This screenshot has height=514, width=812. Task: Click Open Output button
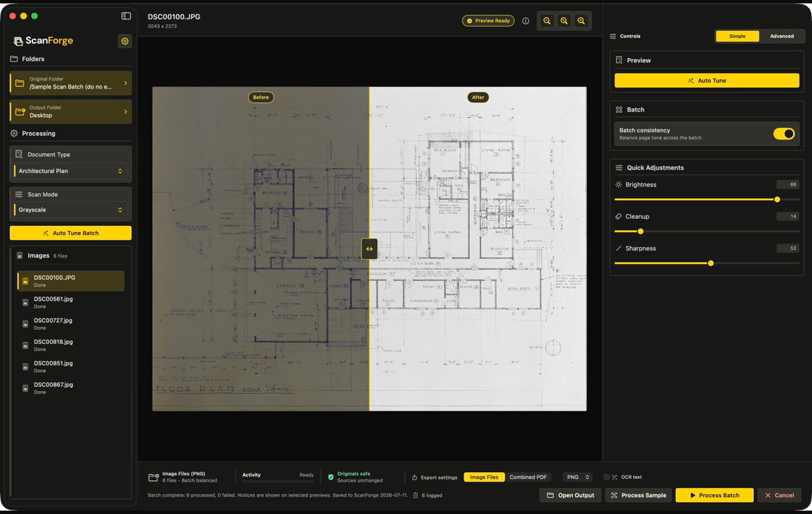click(570, 495)
